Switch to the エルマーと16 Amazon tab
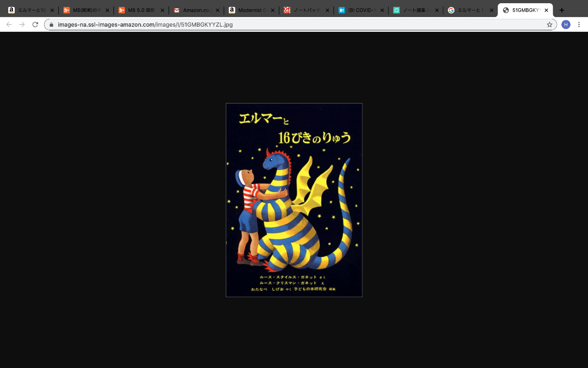 point(31,10)
